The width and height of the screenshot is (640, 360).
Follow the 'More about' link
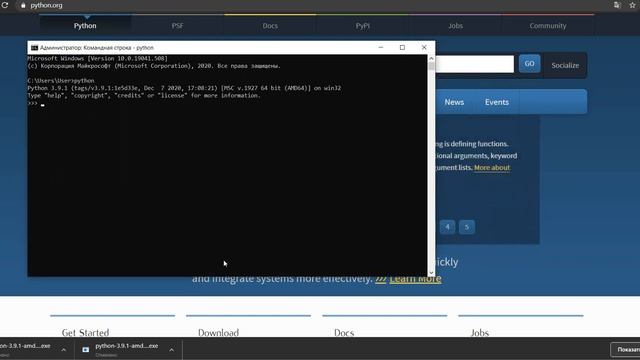pyautogui.click(x=492, y=167)
